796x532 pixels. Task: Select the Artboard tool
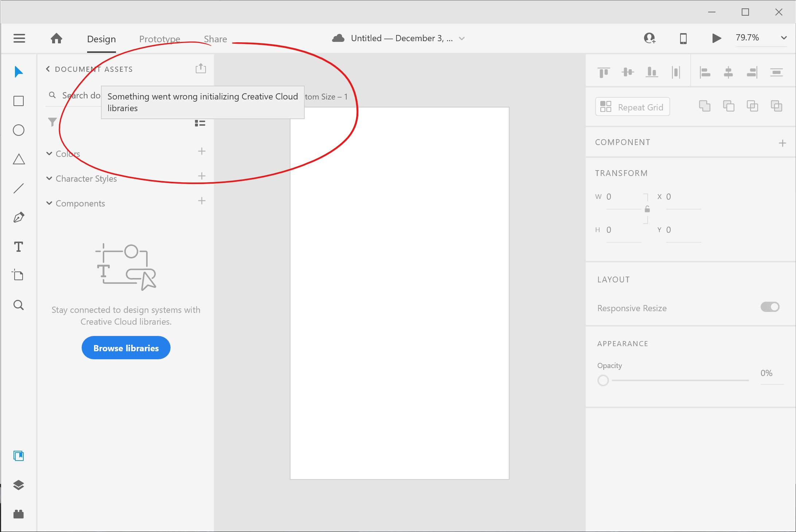pyautogui.click(x=18, y=275)
